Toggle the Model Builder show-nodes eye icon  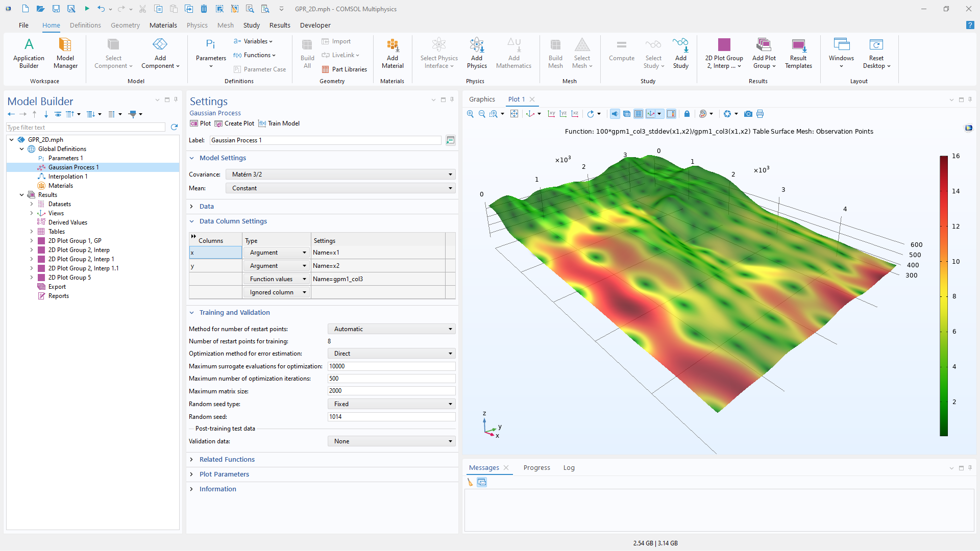[58, 114]
